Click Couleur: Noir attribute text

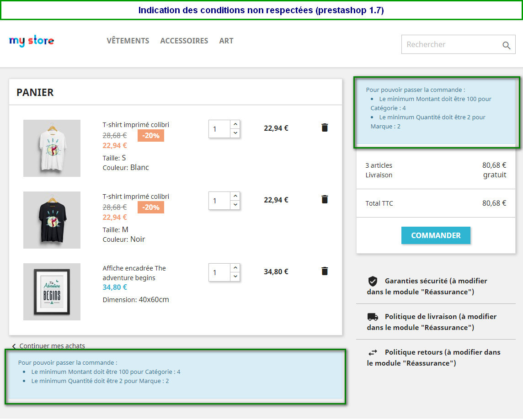coord(124,239)
